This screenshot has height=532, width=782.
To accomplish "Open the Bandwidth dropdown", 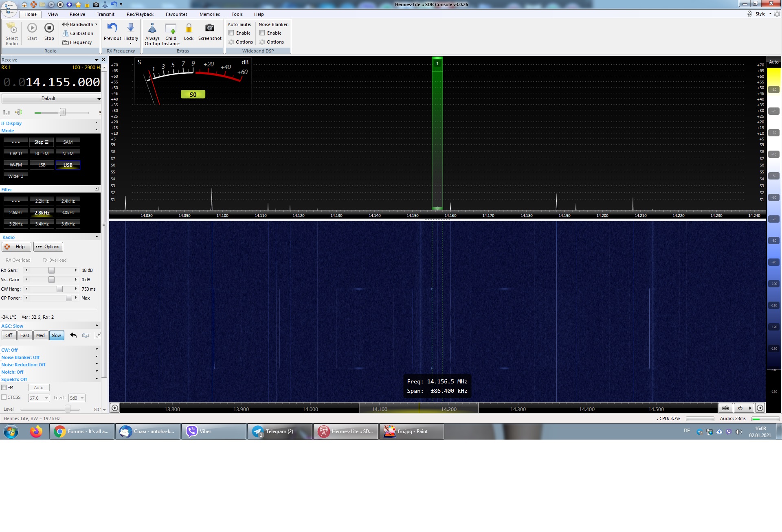I will (x=80, y=24).
